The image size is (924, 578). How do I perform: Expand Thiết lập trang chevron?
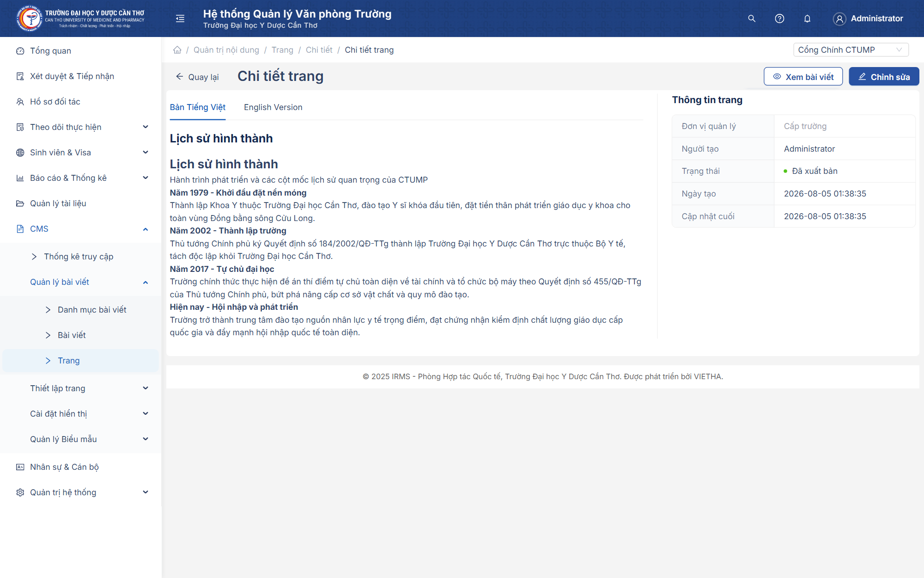click(x=146, y=388)
